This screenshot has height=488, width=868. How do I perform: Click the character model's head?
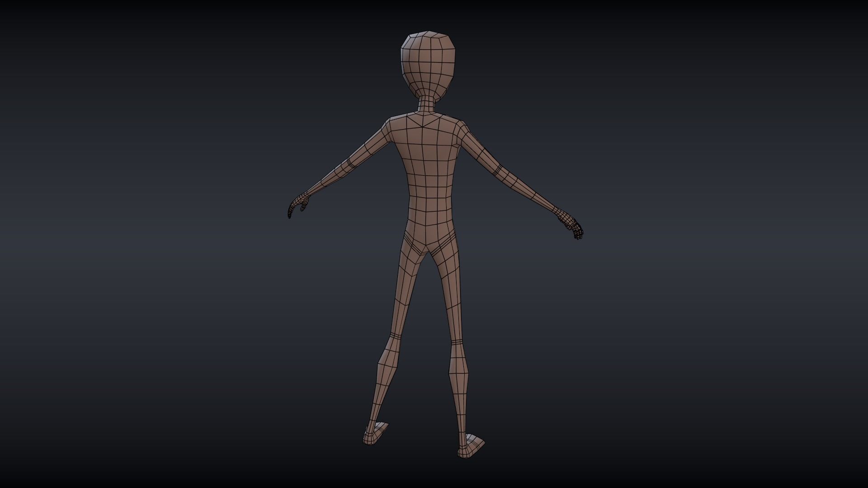[428, 65]
